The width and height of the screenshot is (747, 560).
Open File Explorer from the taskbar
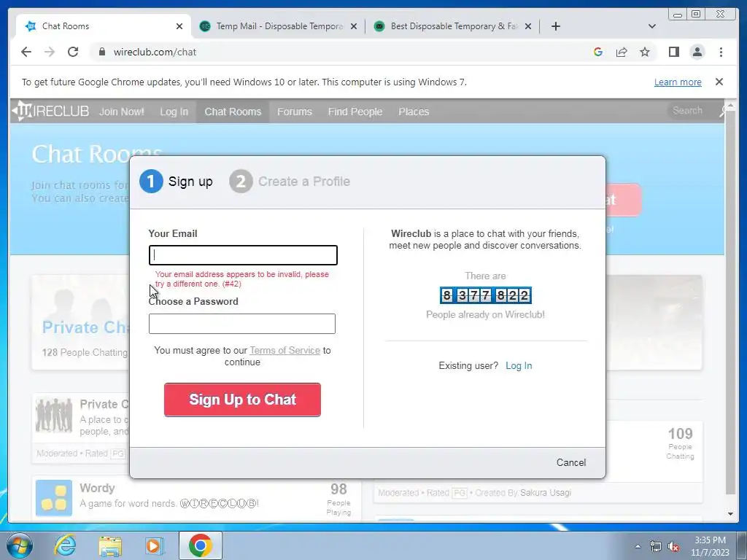click(x=110, y=545)
